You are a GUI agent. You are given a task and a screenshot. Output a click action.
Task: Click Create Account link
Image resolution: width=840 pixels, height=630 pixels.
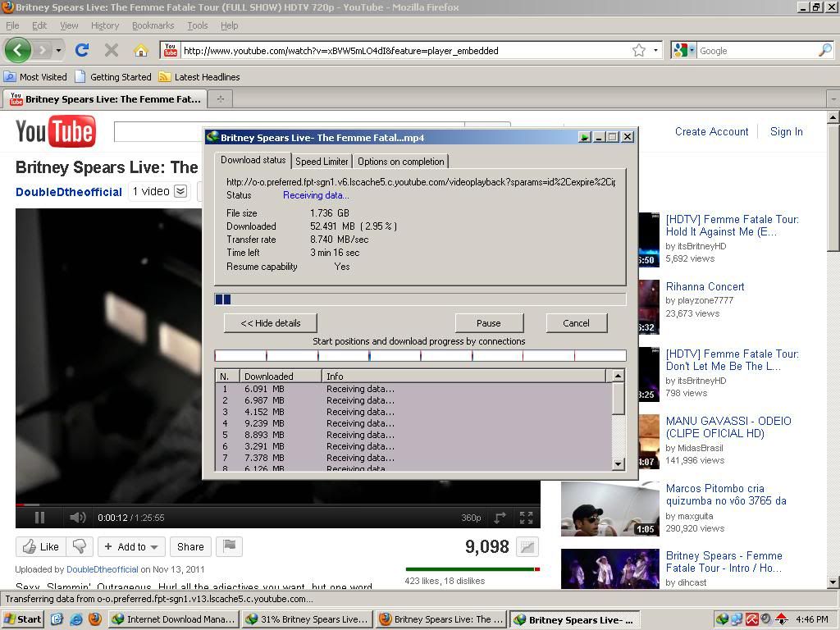[x=711, y=131]
